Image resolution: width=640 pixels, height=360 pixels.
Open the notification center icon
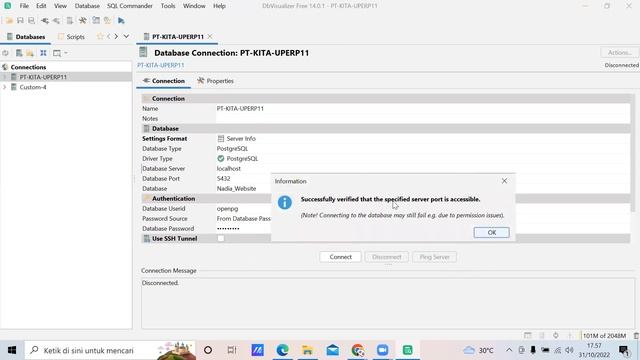coord(624,350)
